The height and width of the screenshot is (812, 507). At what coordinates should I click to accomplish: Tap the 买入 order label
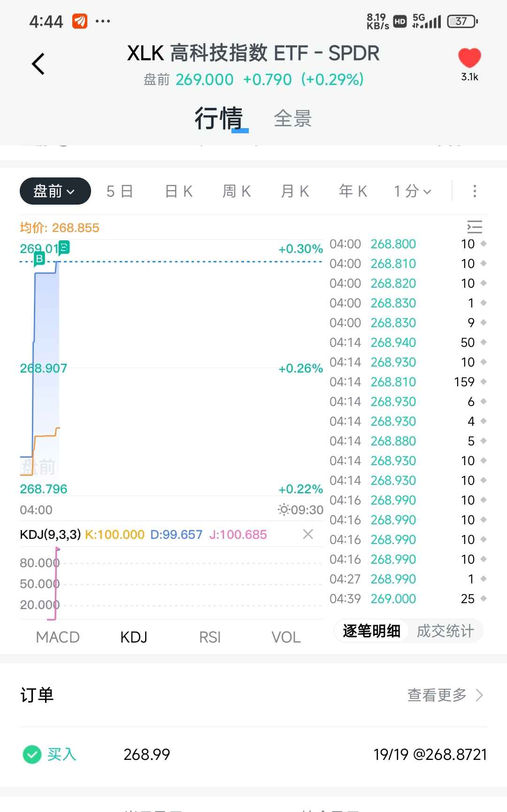(61, 755)
